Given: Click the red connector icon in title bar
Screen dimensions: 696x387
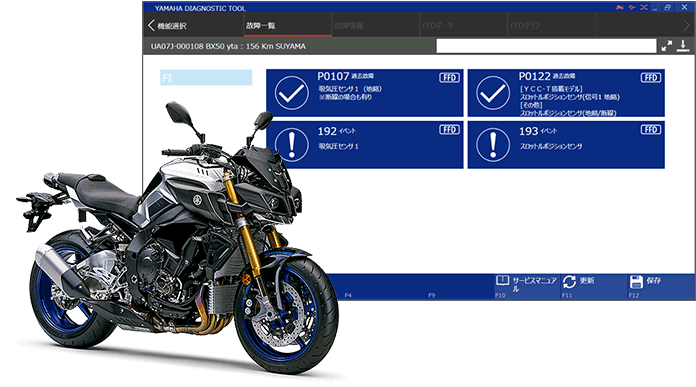Looking at the screenshot, I should tap(632, 8).
